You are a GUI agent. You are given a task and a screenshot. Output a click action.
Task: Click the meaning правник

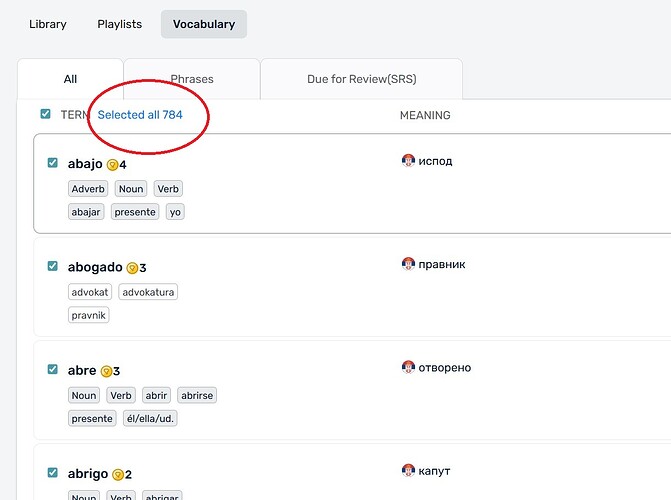pos(442,265)
